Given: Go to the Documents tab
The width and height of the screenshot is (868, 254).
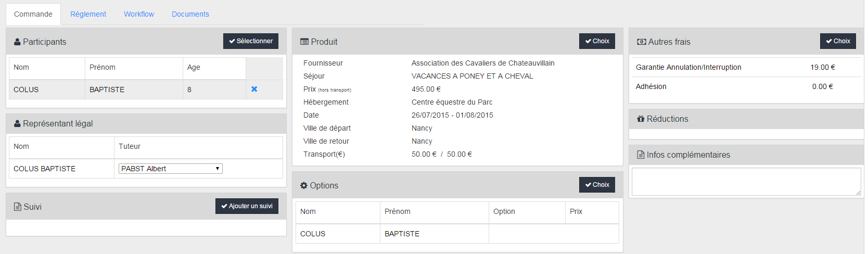Looking at the screenshot, I should tap(190, 14).
